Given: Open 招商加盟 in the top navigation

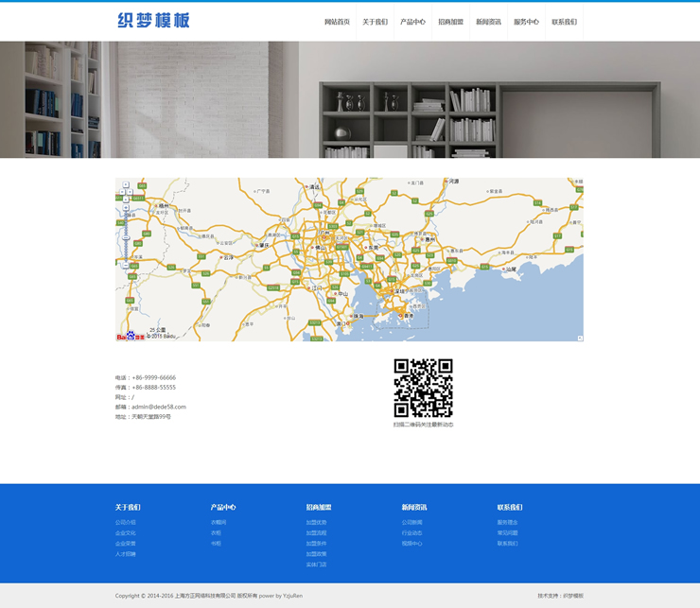Looking at the screenshot, I should 450,22.
